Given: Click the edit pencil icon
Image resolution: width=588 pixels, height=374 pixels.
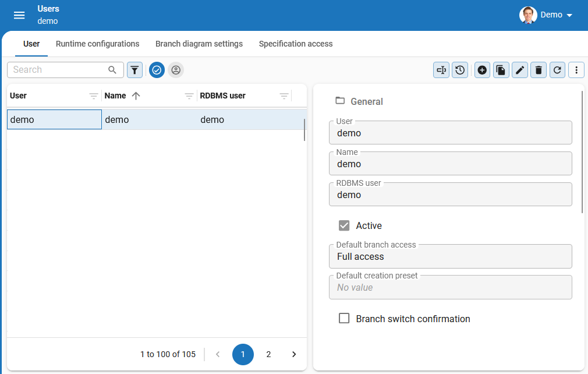Looking at the screenshot, I should click(x=520, y=70).
